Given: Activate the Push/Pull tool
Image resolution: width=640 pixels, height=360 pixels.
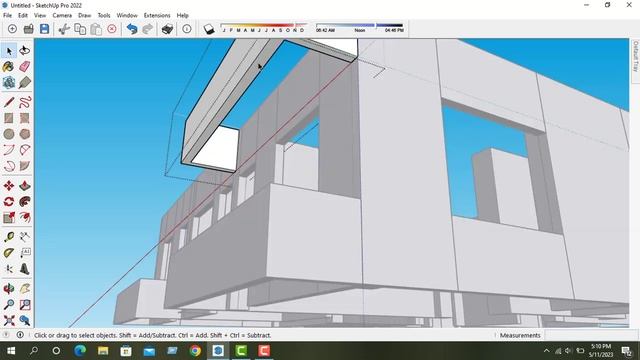Looking at the screenshot, I should click(x=24, y=186).
